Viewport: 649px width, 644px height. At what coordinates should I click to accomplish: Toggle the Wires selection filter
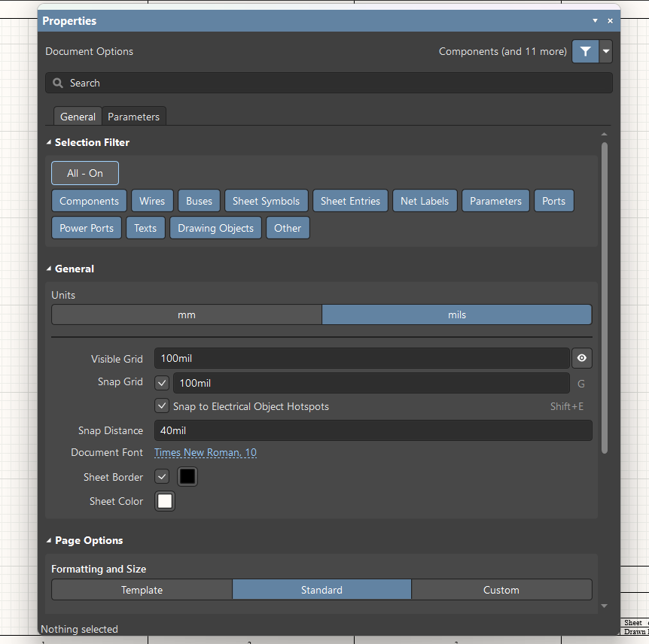click(x=152, y=201)
